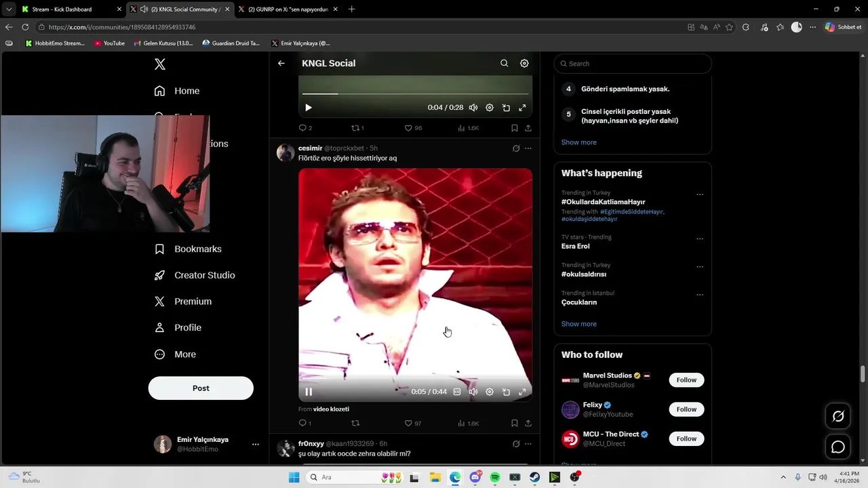The height and width of the screenshot is (488, 868).
Task: Like cesimir's post with 97 likes
Action: [413, 424]
